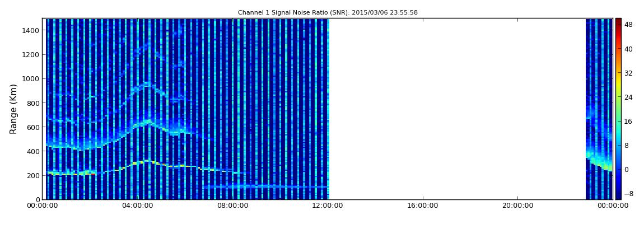Click the 400 range tick label
This screenshot has width=644, height=228.
pos(33,152)
